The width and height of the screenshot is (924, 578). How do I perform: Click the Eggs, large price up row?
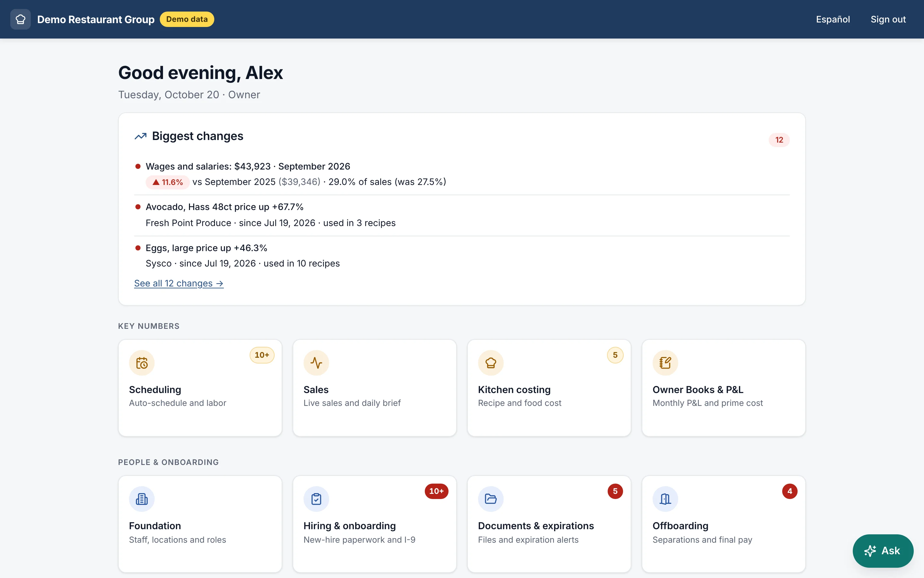(462, 256)
